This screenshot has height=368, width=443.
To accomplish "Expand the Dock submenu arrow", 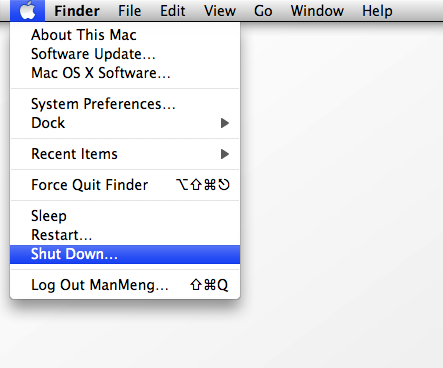I will 225,123.
